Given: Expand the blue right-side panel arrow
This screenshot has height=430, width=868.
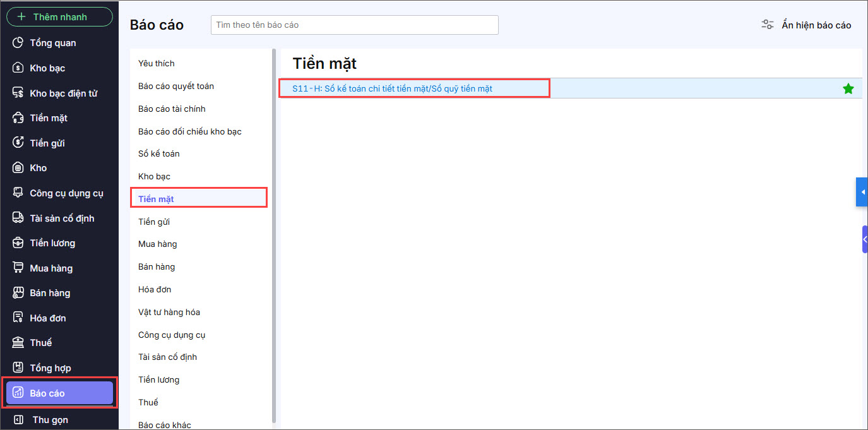Looking at the screenshot, I should pos(862,192).
